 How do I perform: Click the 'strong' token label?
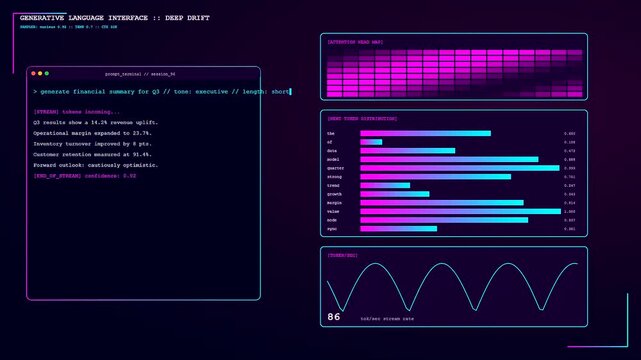(x=334, y=177)
